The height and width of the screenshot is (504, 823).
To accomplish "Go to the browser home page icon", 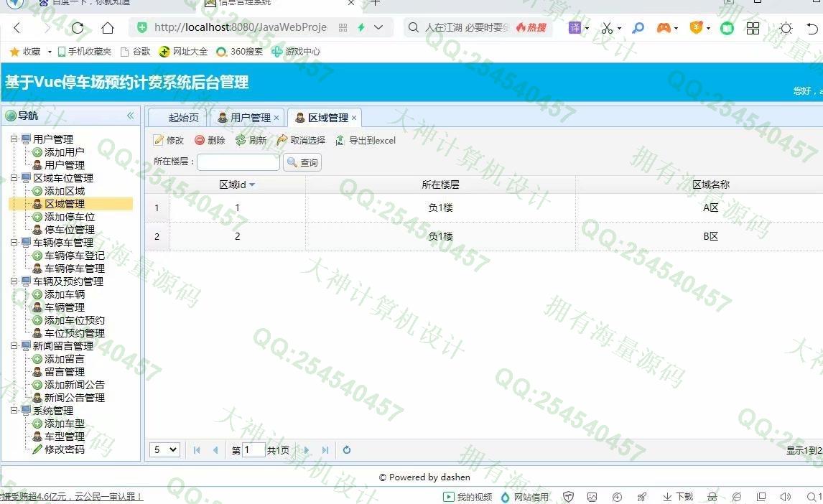I will pyautogui.click(x=108, y=28).
